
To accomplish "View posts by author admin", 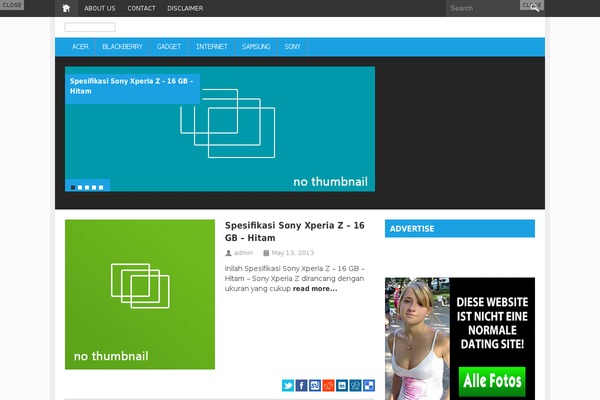I will pos(243,253).
